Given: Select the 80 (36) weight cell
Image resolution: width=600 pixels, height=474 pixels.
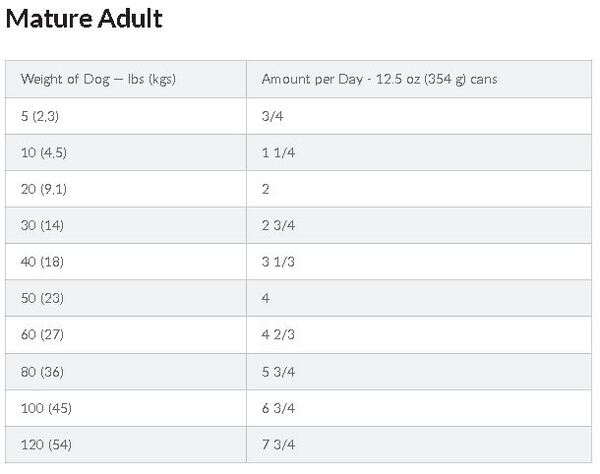Looking at the screenshot, I should point(126,372).
